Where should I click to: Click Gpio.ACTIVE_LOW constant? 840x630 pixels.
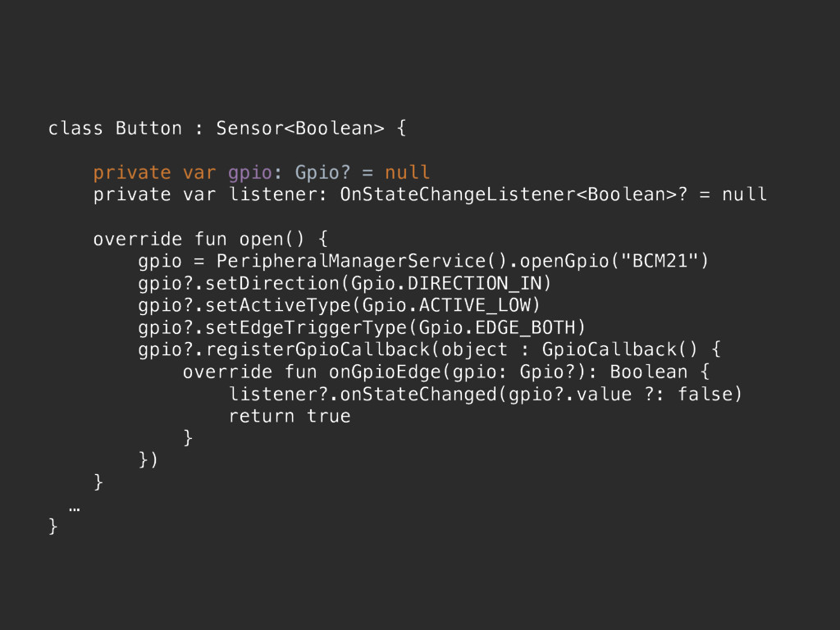pyautogui.click(x=445, y=305)
